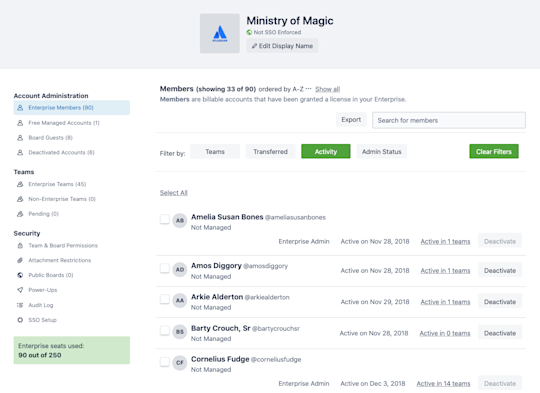Click the Audit Log list icon
This screenshot has height=393, width=540.
click(x=20, y=305)
